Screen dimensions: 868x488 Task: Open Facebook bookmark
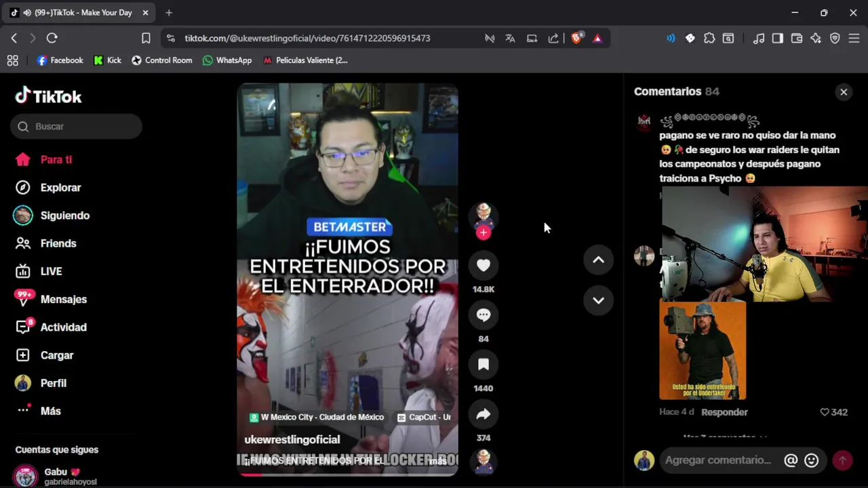60,60
